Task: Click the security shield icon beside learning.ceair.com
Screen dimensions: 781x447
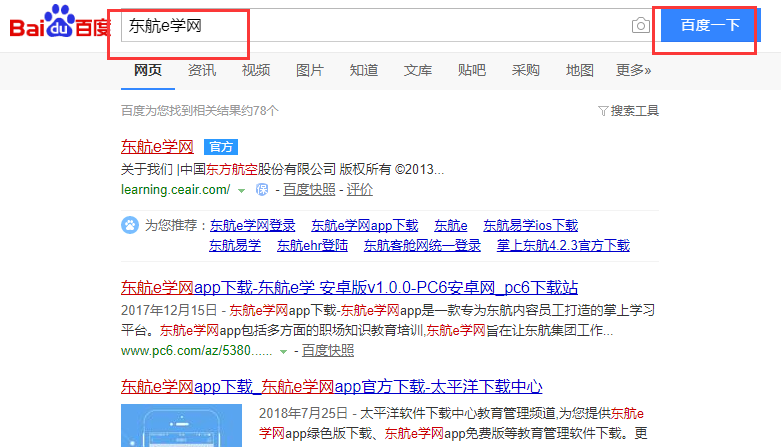Action: pos(261,190)
